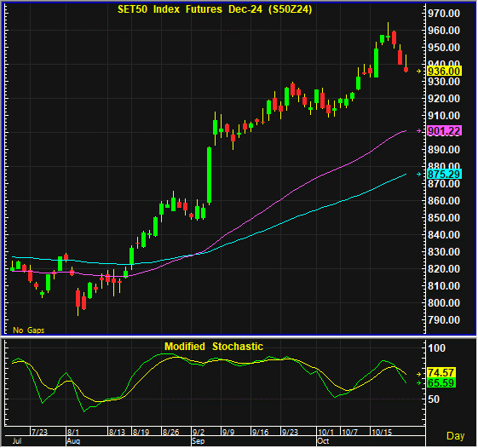Click the Sep month label
Image resolution: width=478 pixels, height=448 pixels.
[199, 441]
